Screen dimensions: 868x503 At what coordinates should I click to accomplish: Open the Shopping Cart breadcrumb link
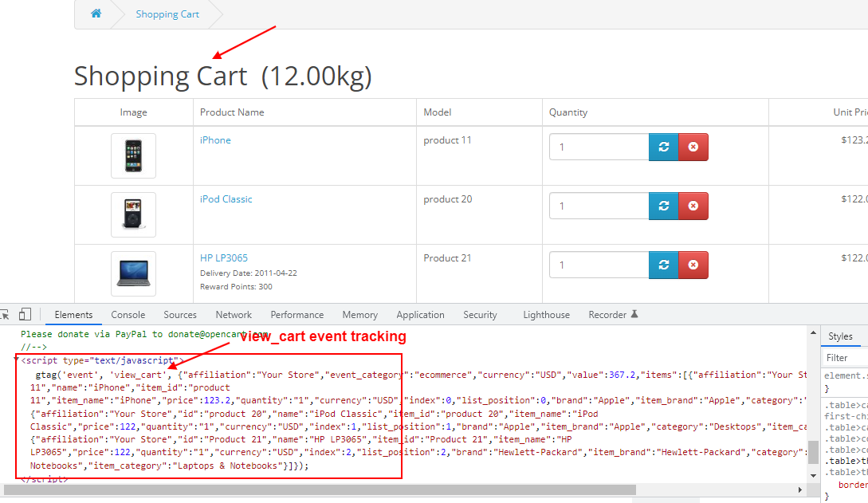tap(167, 14)
